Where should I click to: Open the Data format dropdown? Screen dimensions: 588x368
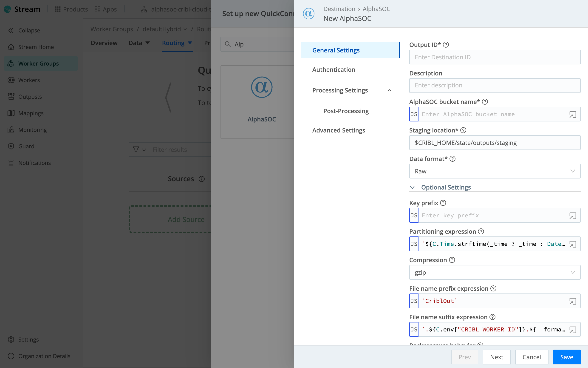pyautogui.click(x=495, y=171)
